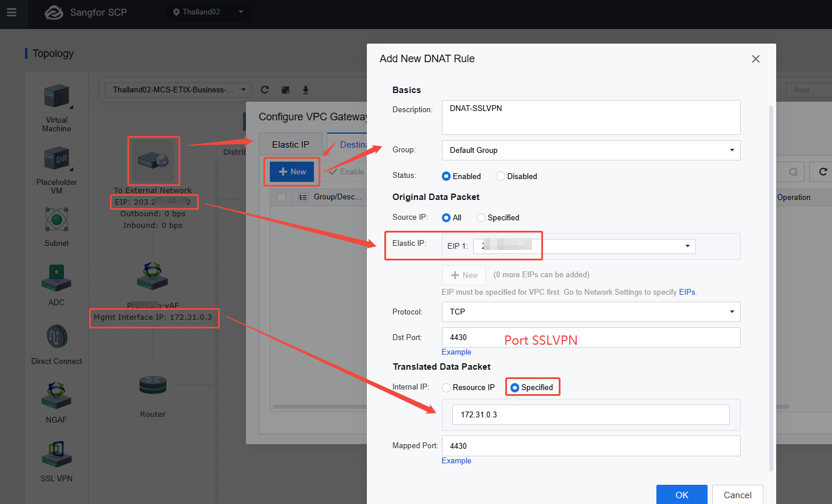Select the To External Network gateway node
Viewport: 832px width, 504px height.
pos(153,161)
